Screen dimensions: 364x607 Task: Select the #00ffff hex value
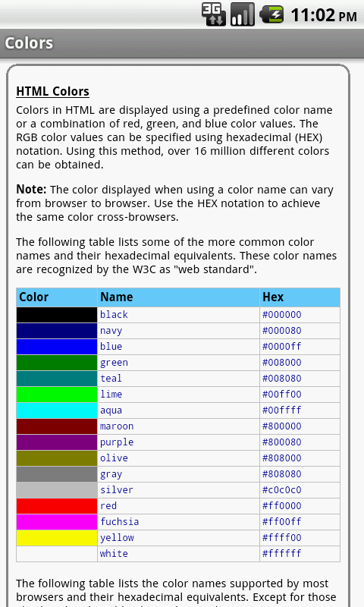[x=281, y=410]
